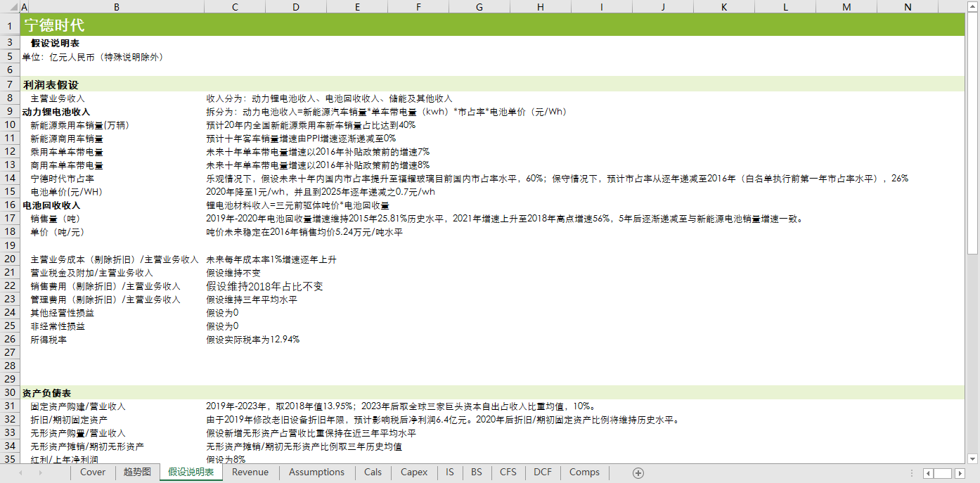Click the 电池单价(元/WH) cell
The image size is (980, 483).
pos(66,192)
